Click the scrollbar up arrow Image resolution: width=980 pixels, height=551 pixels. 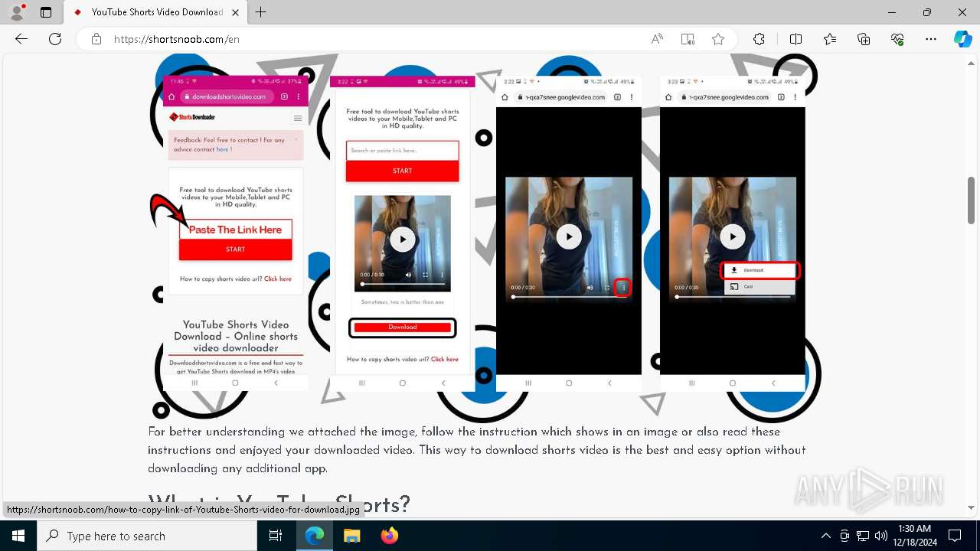(x=972, y=62)
